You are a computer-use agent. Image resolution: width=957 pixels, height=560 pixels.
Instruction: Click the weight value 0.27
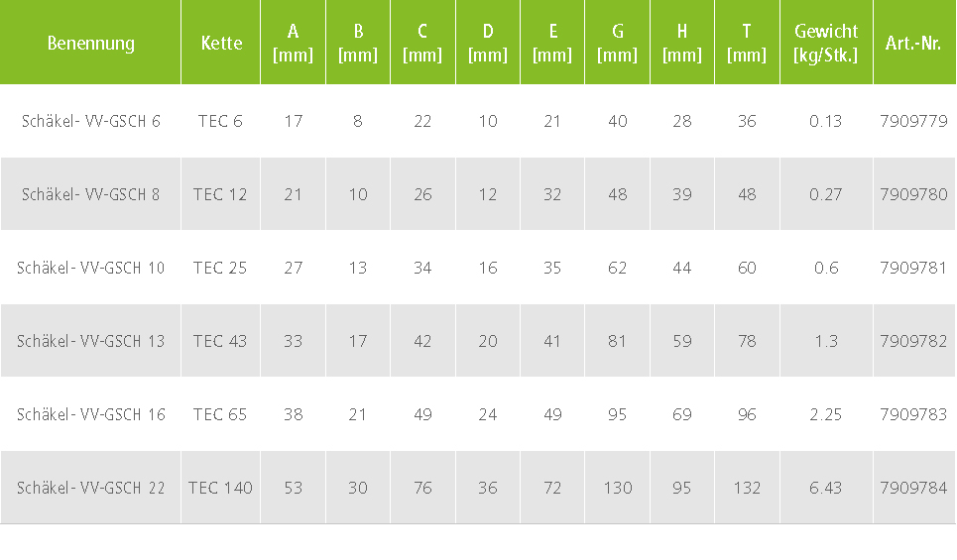coord(826,194)
